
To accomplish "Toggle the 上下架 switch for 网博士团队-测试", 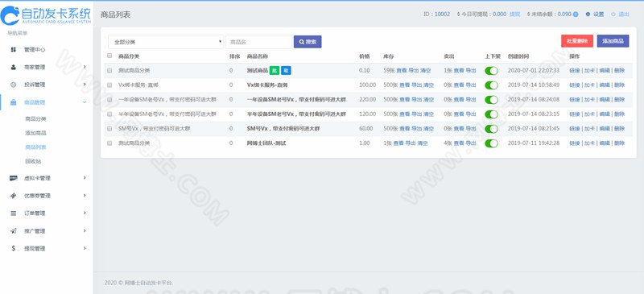I will click(491, 143).
